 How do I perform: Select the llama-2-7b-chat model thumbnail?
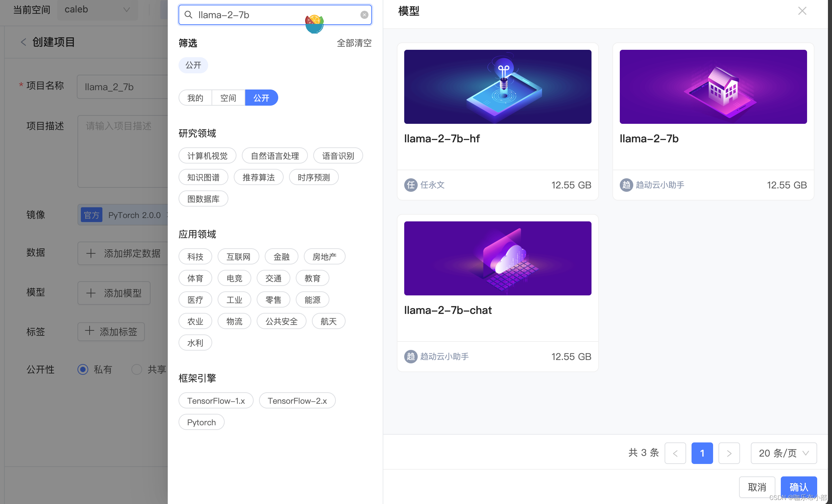point(498,258)
